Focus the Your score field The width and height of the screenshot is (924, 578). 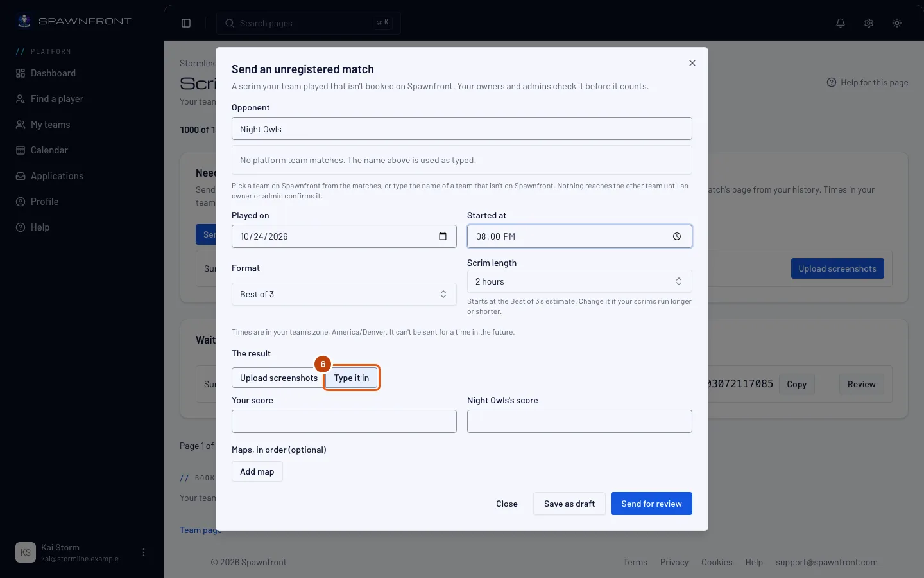pyautogui.click(x=344, y=421)
